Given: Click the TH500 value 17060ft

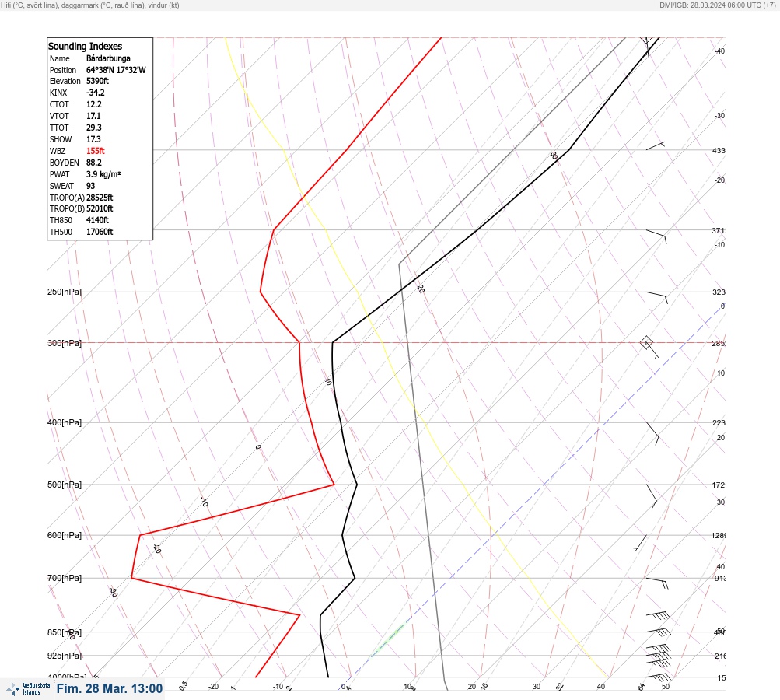Looking at the screenshot, I should click(x=100, y=232).
